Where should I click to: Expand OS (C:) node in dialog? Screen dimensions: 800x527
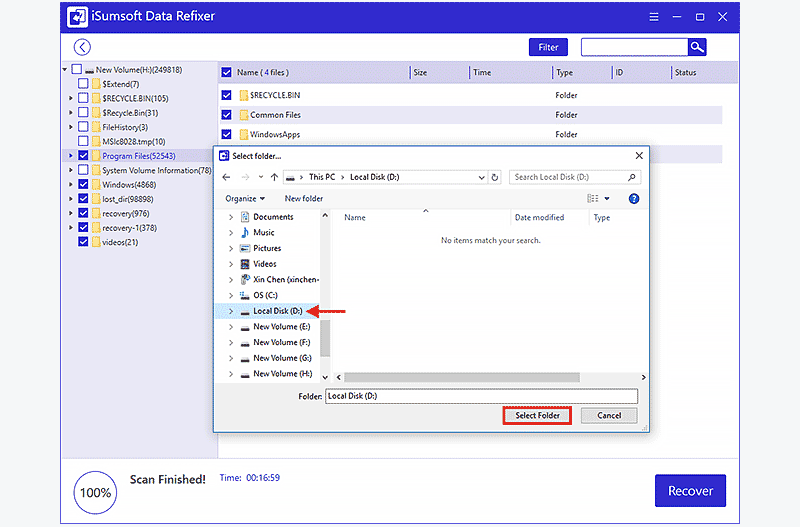tap(231, 295)
